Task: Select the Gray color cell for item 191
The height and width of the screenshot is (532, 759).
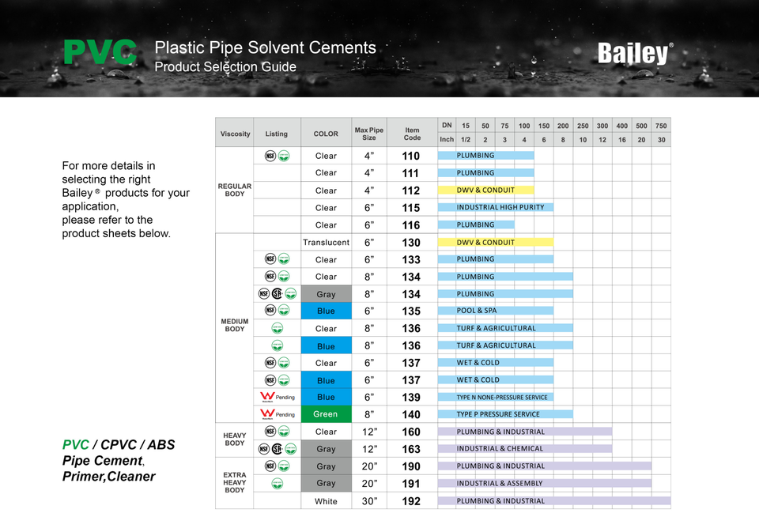Action: point(327,483)
